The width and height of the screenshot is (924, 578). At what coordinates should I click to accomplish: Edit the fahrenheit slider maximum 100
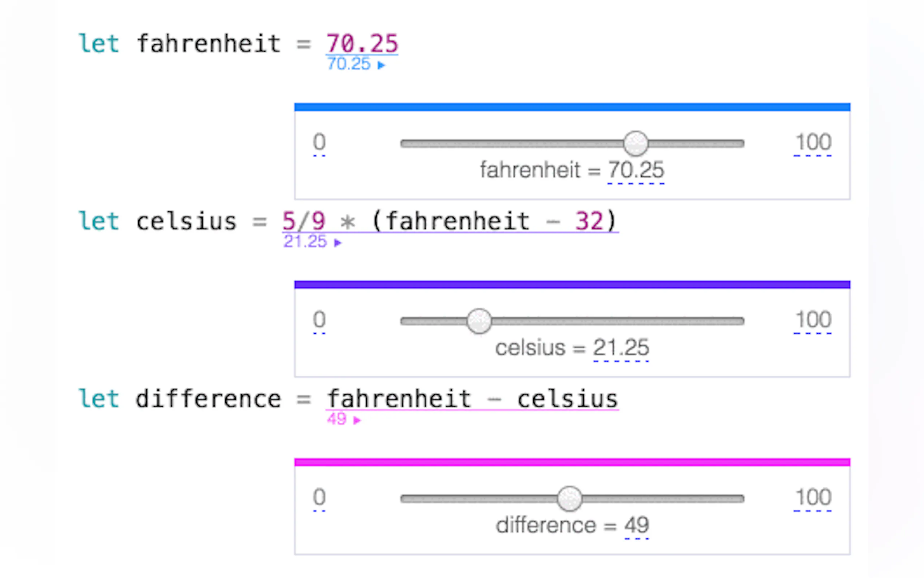(x=813, y=143)
